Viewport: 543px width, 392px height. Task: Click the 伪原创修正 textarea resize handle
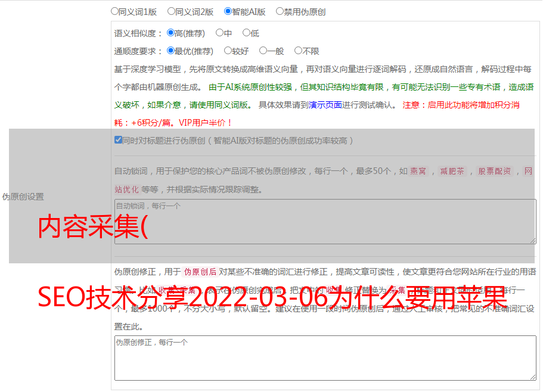533,377
